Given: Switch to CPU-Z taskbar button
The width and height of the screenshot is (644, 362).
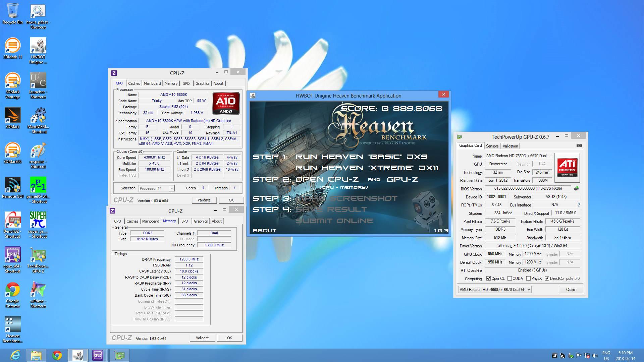Looking at the screenshot, I should (98, 355).
